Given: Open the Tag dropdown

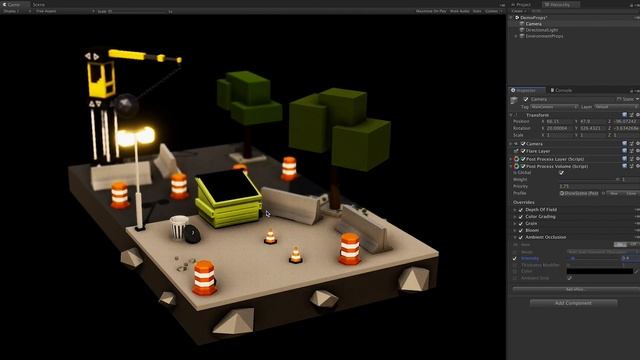Looking at the screenshot, I should (554, 107).
